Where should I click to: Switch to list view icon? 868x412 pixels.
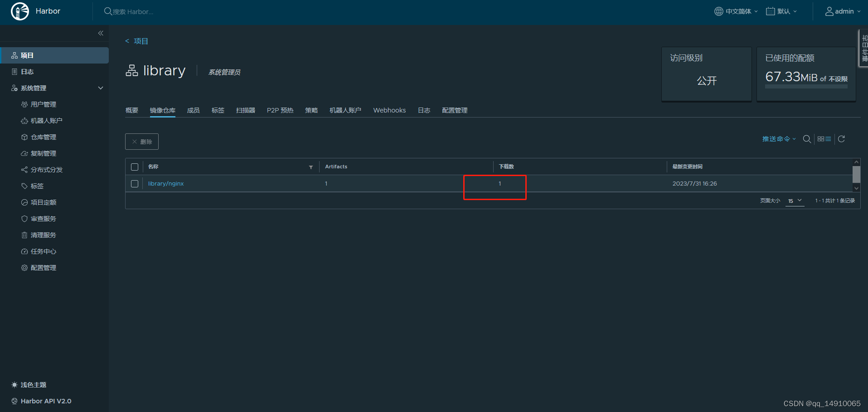828,139
